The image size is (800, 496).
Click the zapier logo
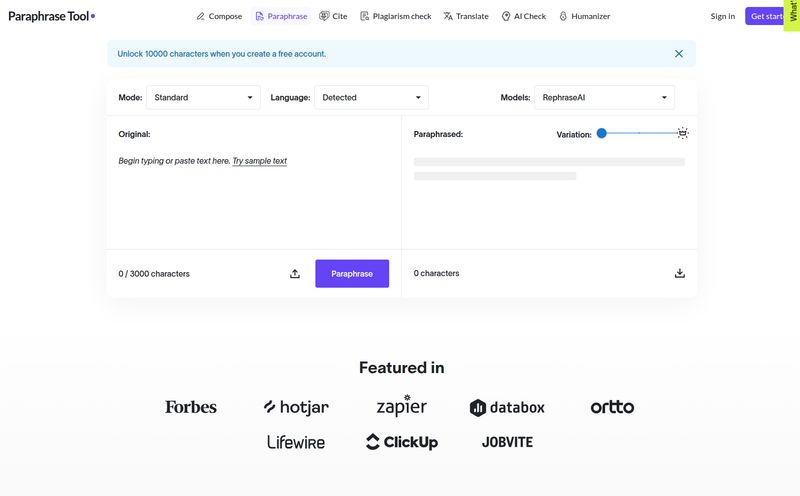pos(402,406)
